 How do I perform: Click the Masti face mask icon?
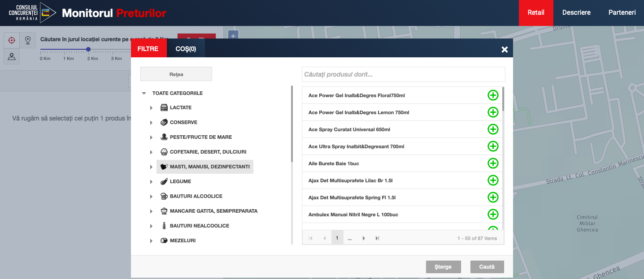pos(164,167)
